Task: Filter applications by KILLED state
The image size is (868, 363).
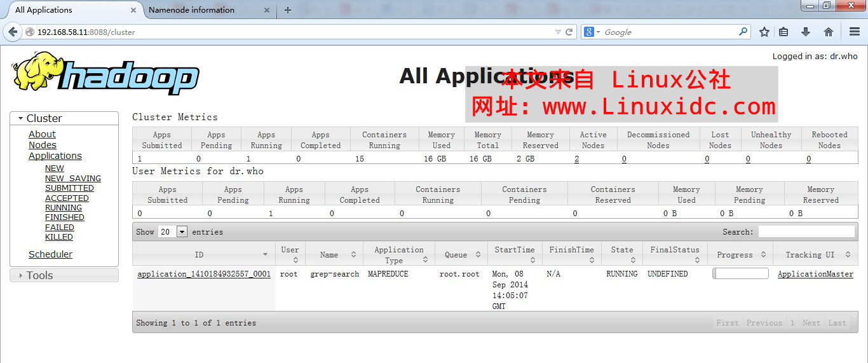Action: coord(59,237)
